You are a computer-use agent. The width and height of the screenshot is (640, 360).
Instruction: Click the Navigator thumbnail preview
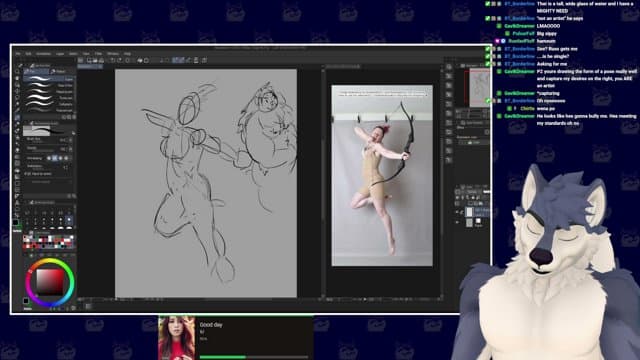[479, 88]
